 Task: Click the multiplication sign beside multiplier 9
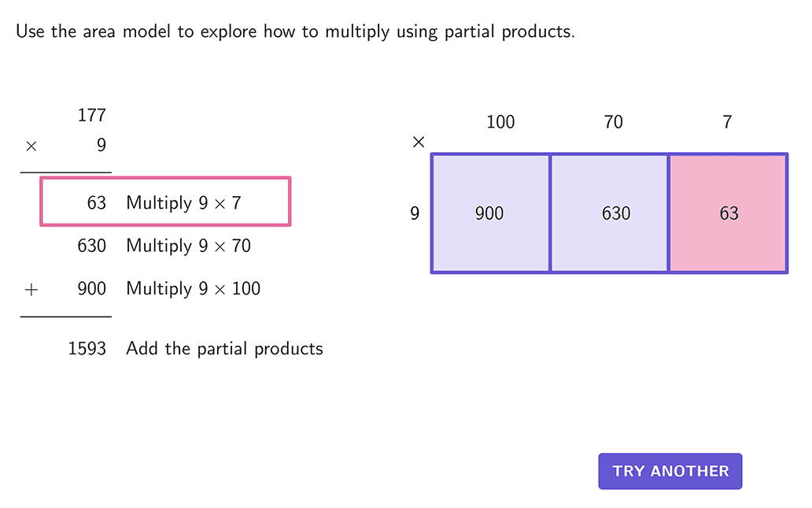pyautogui.click(x=31, y=146)
